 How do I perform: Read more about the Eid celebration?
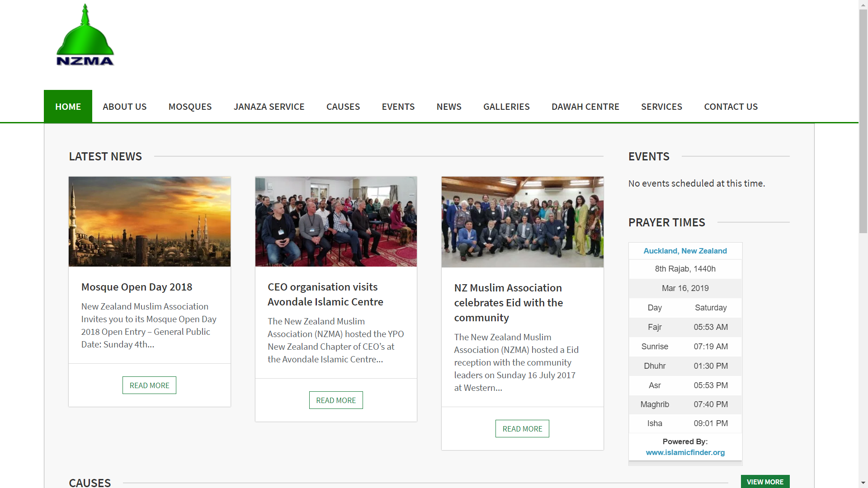(x=522, y=429)
